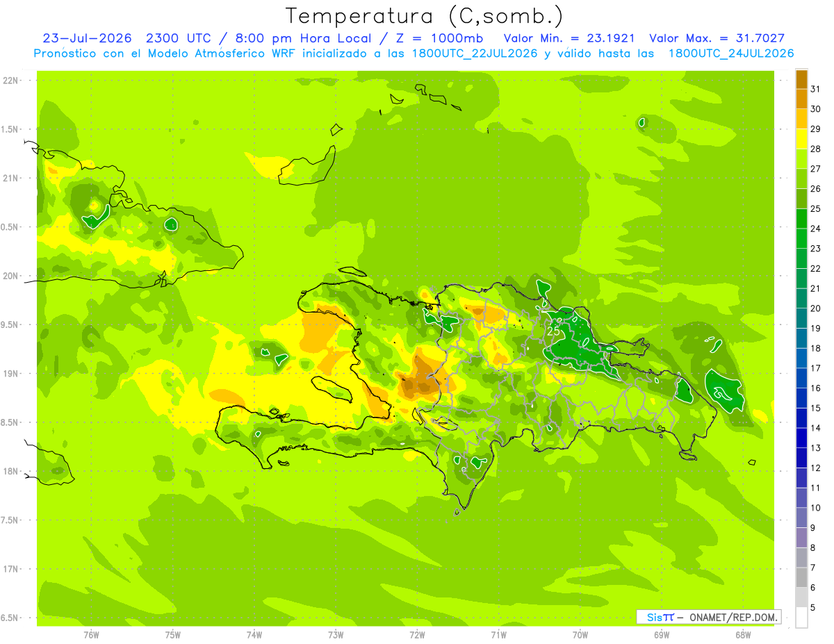
Task: Click legend swatch between 26 and 27
Action: tap(801, 179)
